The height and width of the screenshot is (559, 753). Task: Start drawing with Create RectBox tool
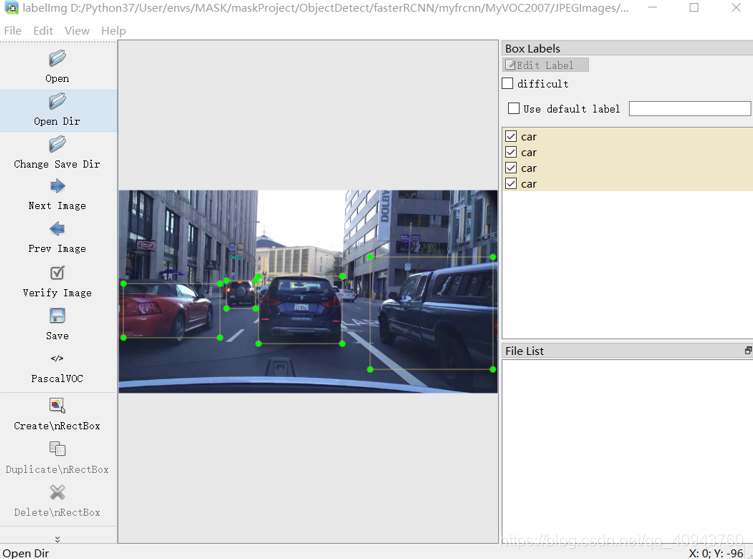tap(57, 405)
